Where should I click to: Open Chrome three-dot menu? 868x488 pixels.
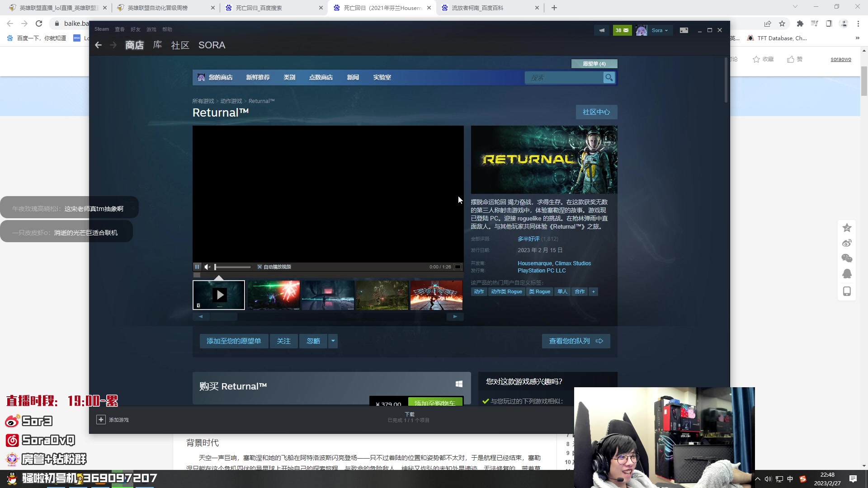coord(858,23)
